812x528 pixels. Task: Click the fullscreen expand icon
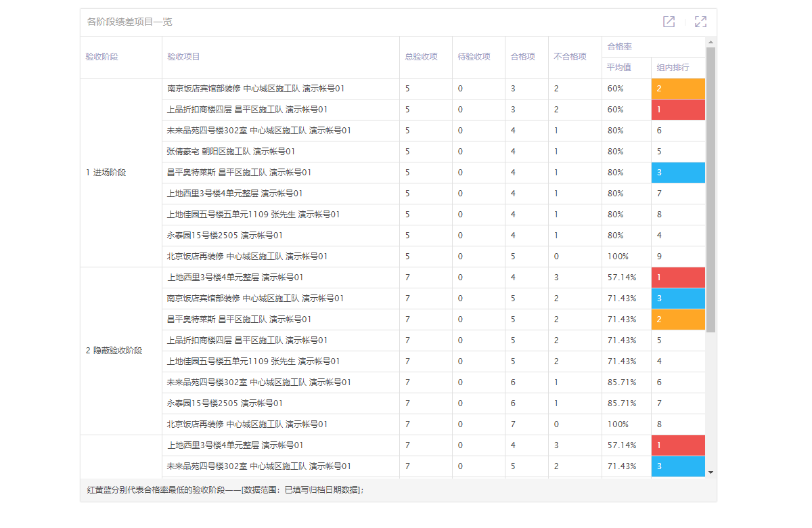pyautogui.click(x=700, y=22)
